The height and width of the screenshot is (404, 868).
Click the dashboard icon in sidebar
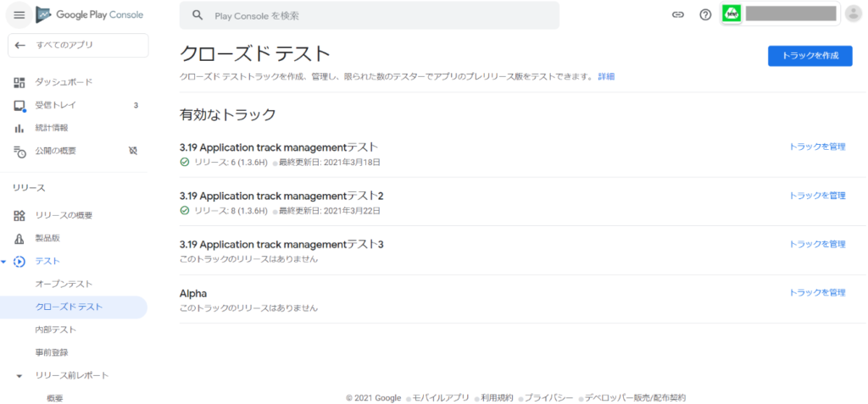coord(19,82)
